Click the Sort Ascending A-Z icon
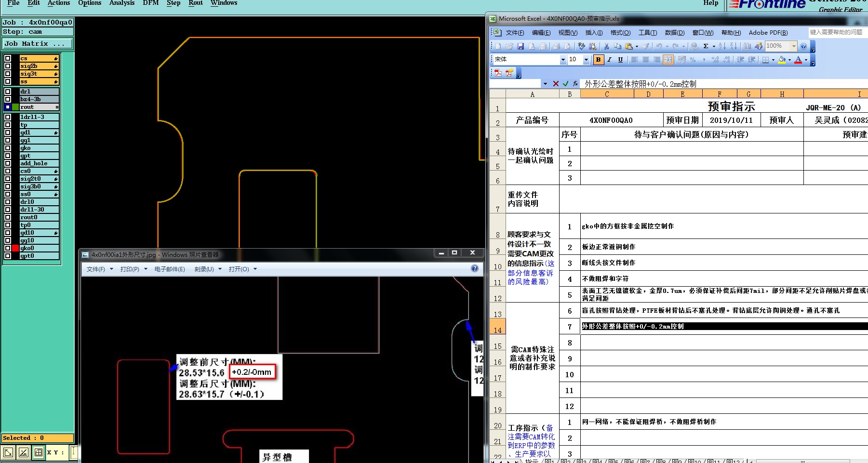This screenshot has width=868, height=463. pos(722,46)
